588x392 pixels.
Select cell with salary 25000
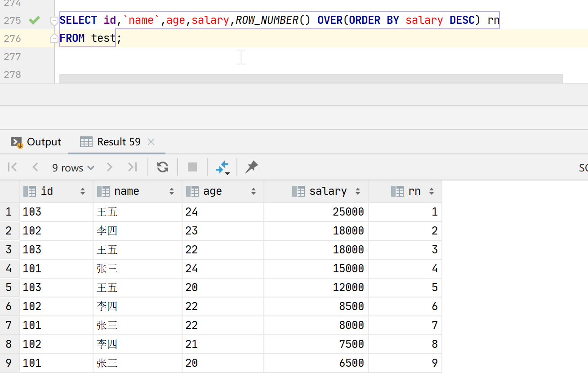[348, 212]
